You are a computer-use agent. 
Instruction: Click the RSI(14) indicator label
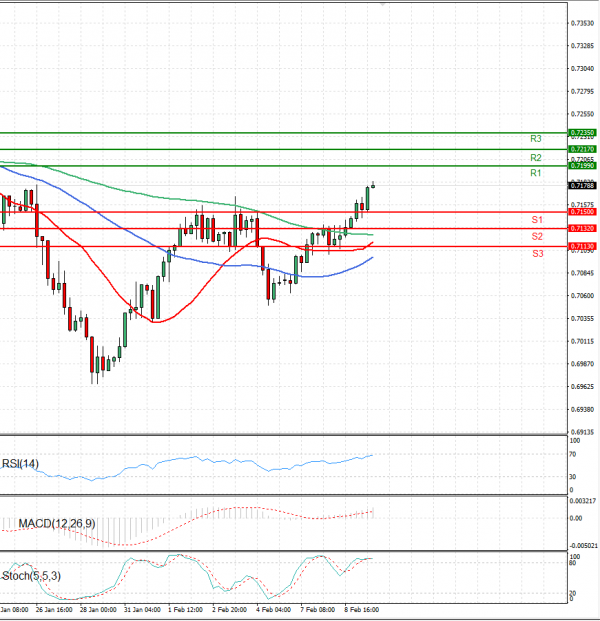(x=20, y=463)
